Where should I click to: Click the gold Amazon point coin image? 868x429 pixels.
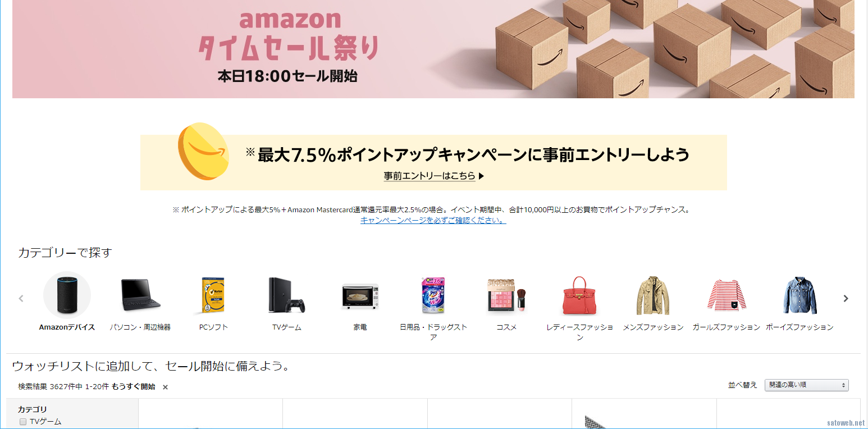pyautogui.click(x=204, y=152)
